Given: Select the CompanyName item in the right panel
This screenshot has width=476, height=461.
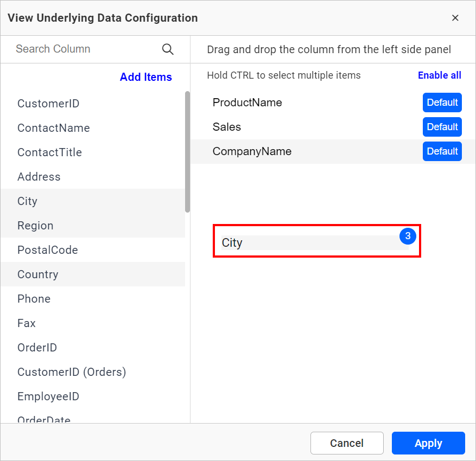Looking at the screenshot, I should click(x=252, y=151).
